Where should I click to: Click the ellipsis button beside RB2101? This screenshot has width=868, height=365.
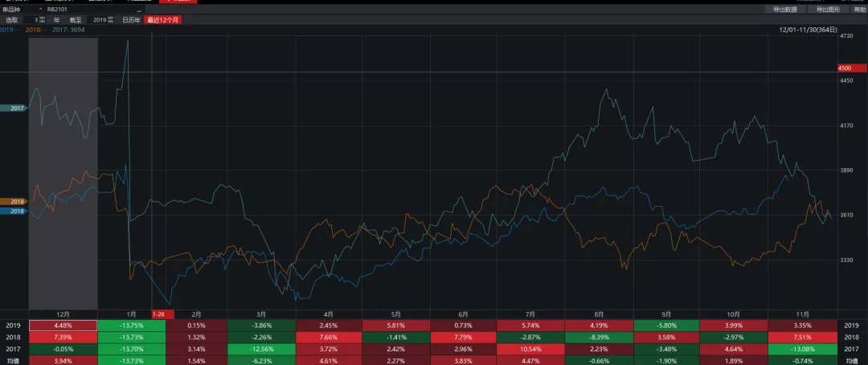coord(138,9)
